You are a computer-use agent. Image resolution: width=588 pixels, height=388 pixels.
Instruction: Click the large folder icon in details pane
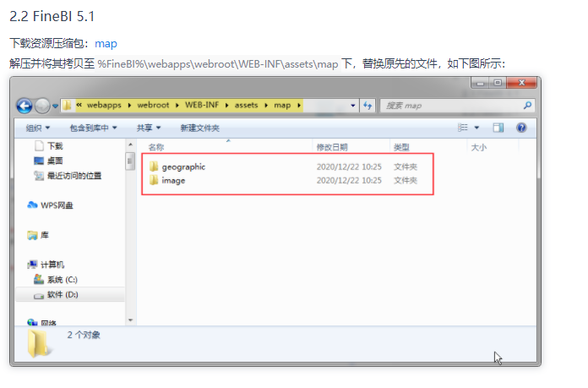point(38,343)
